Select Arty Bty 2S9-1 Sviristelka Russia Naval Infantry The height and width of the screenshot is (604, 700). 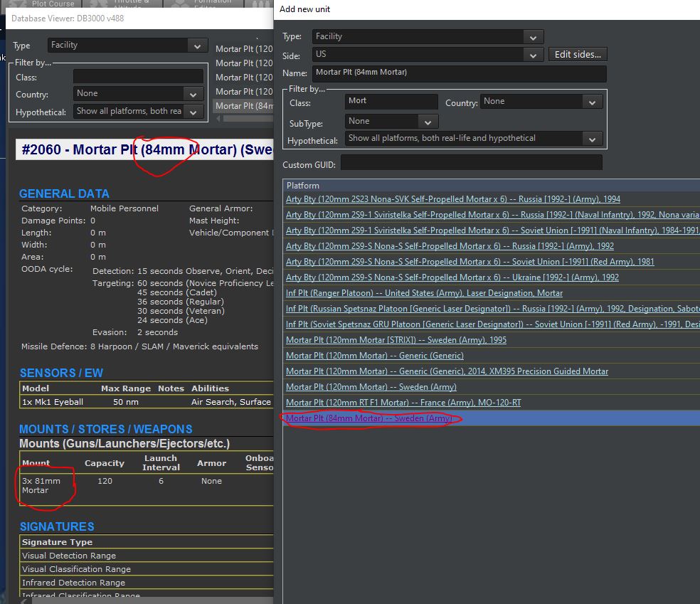coord(492,215)
